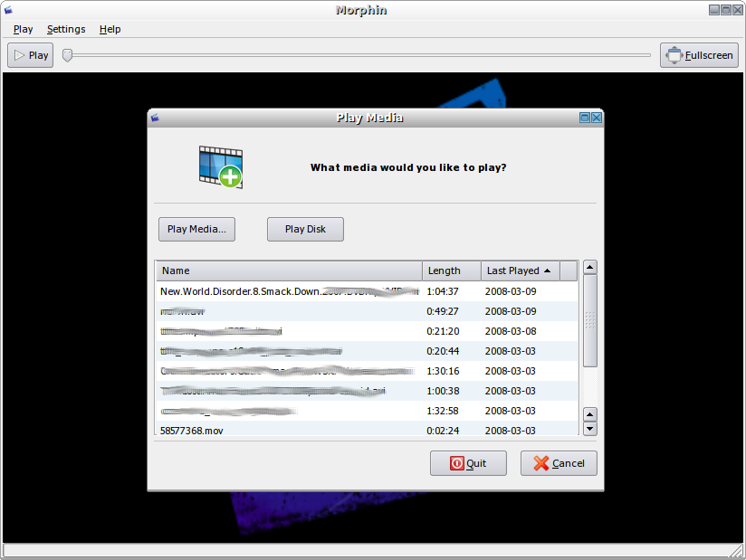746x560 pixels.
Task: Click the lower scroll up arrow beside the list
Action: [590, 414]
